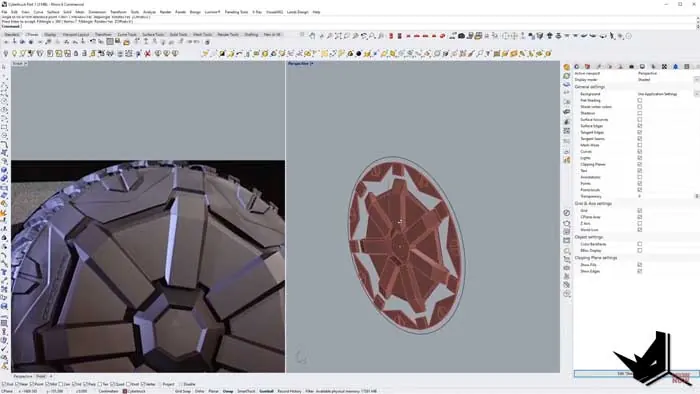The image size is (700, 394).
Task: Click the open folder icon in toolbar
Action: (126, 42)
